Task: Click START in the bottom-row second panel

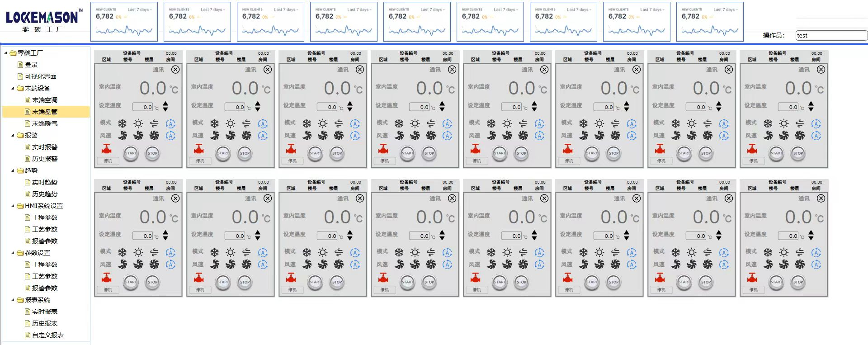Action: click(223, 282)
